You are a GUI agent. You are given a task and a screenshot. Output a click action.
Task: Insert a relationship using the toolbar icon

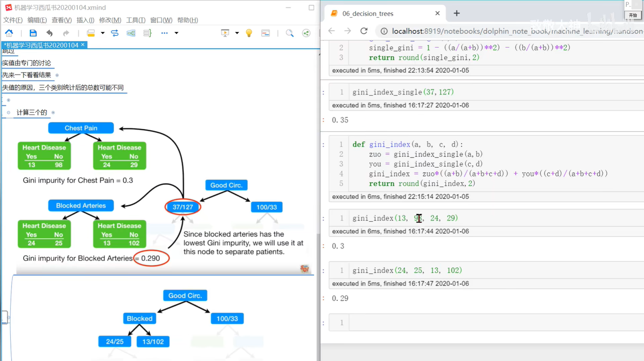click(x=115, y=33)
